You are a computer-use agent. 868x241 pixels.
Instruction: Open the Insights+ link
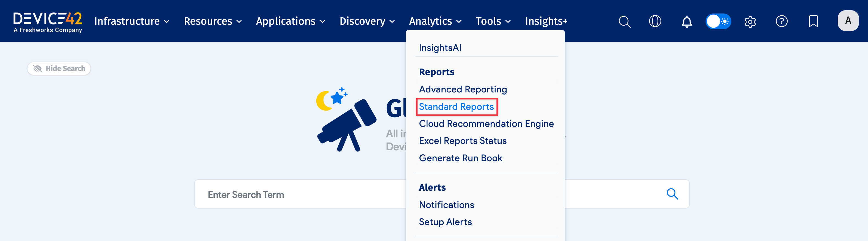click(x=546, y=21)
